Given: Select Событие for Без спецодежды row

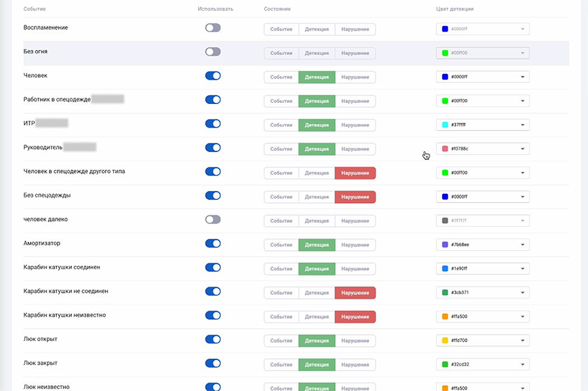Looking at the screenshot, I should 281,197.
